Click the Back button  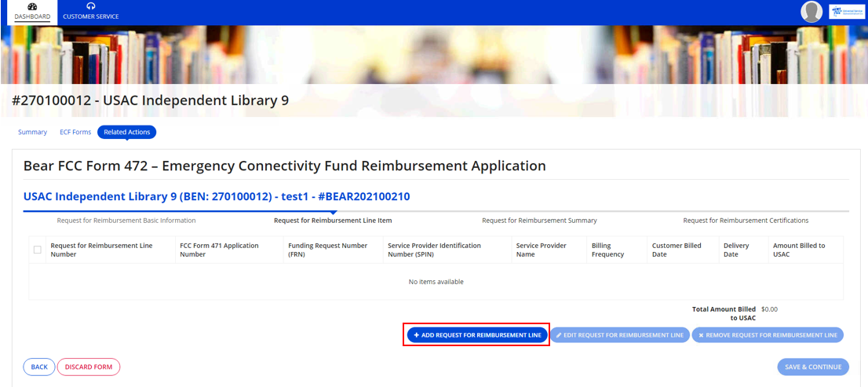tap(39, 367)
